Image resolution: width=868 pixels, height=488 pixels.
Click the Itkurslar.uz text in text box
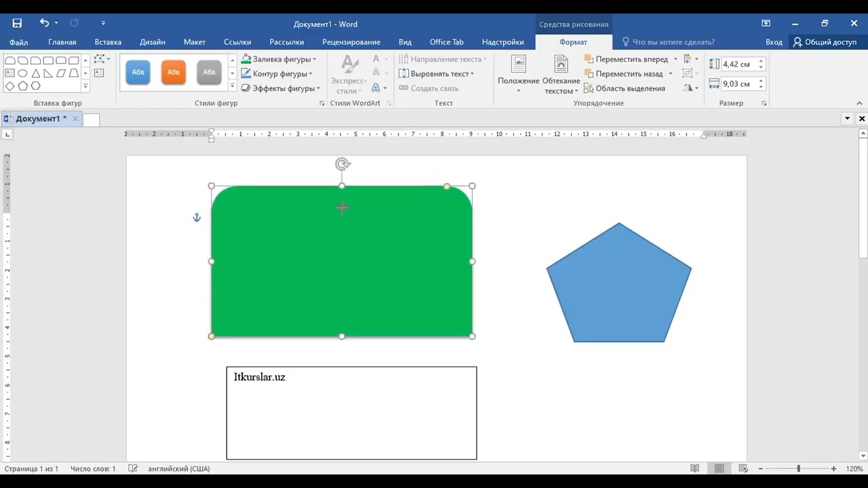click(259, 377)
